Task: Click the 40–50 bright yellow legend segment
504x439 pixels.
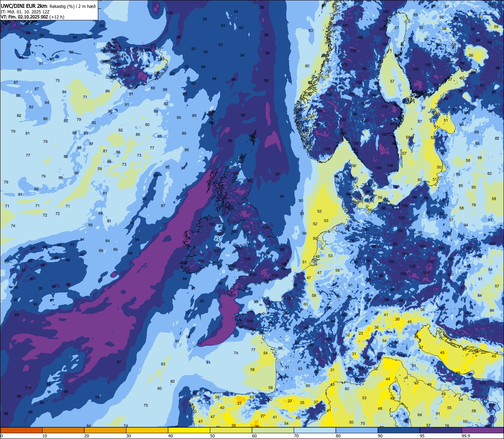Action: [189, 430]
